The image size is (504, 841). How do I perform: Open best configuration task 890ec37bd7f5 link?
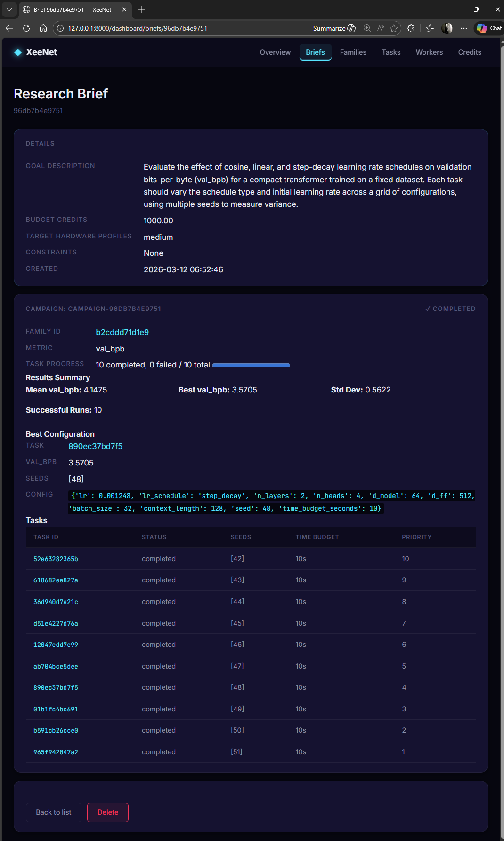(95, 446)
